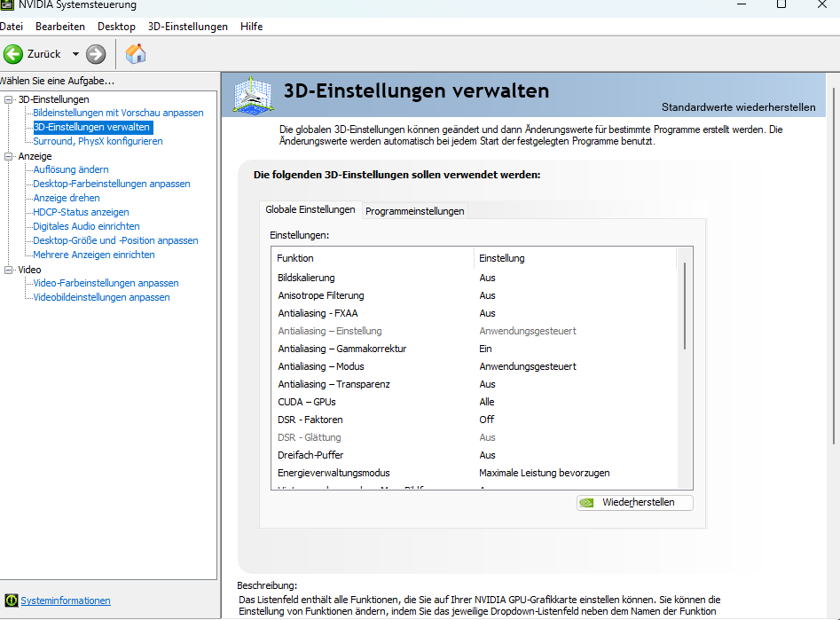Switch to the Programmeinstellungen tab
The image size is (840, 620).
414,211
